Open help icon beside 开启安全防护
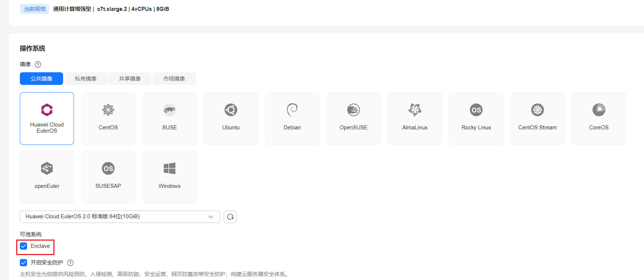This screenshot has width=644, height=280. pos(70,263)
